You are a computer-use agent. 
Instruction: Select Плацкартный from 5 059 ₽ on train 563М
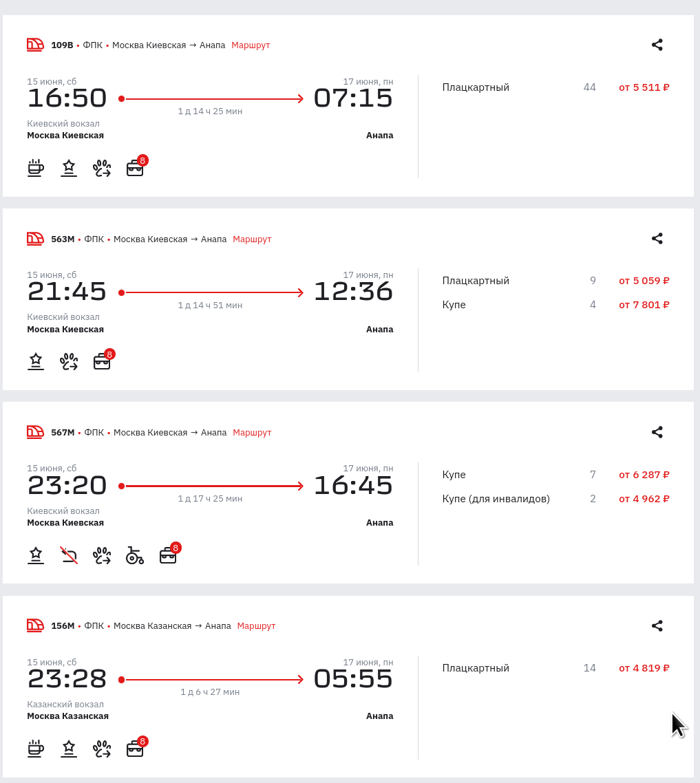555,281
